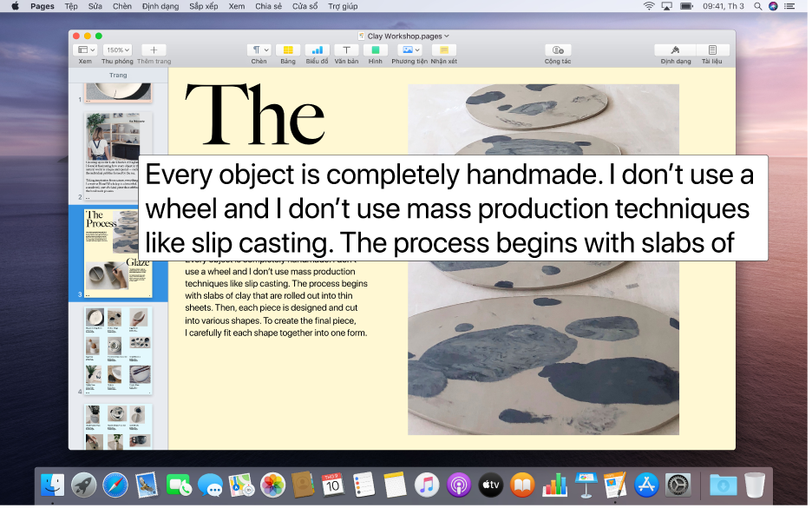Open the Sắp xếp (Arrange) menu
This screenshot has width=812, height=508.
tap(205, 6)
